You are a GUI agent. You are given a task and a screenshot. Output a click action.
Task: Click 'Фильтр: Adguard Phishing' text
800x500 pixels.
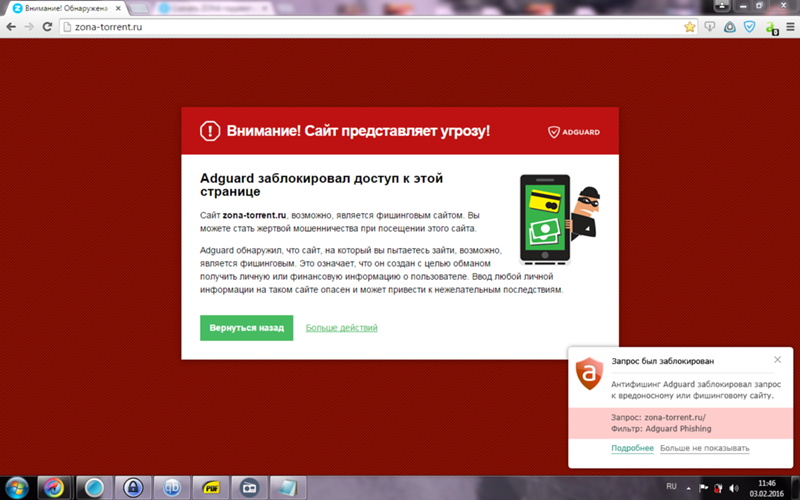661,429
